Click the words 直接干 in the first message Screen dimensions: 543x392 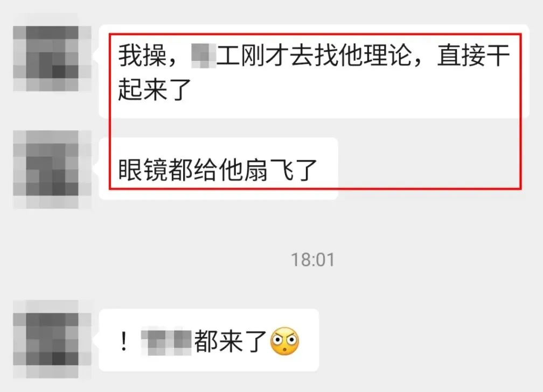474,55
